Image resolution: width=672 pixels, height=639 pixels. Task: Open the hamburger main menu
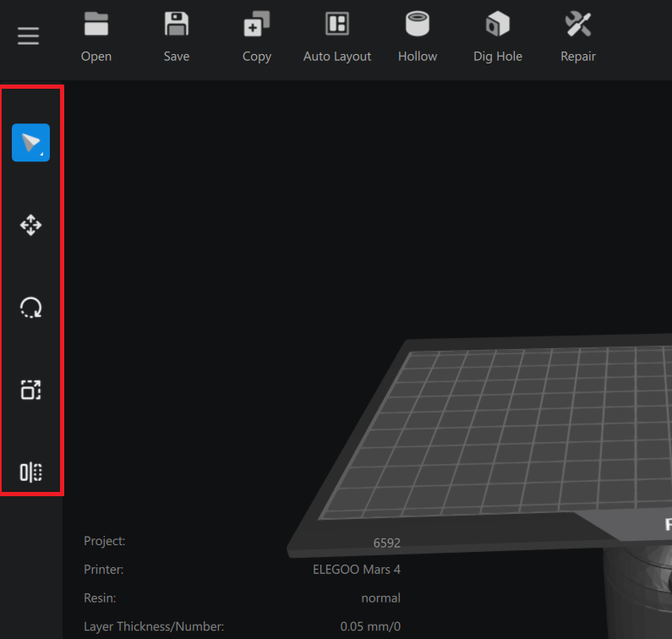29,36
